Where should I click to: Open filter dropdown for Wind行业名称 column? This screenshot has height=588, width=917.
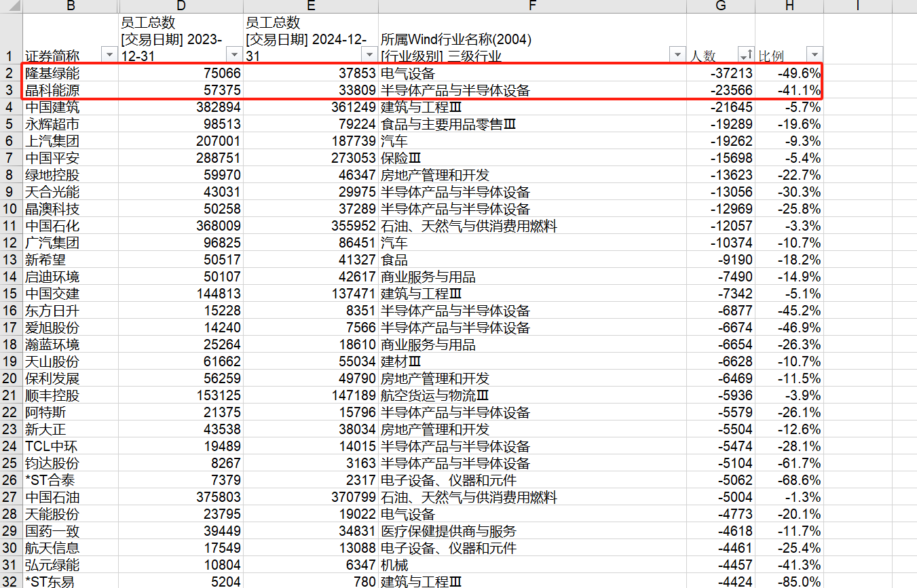[677, 55]
